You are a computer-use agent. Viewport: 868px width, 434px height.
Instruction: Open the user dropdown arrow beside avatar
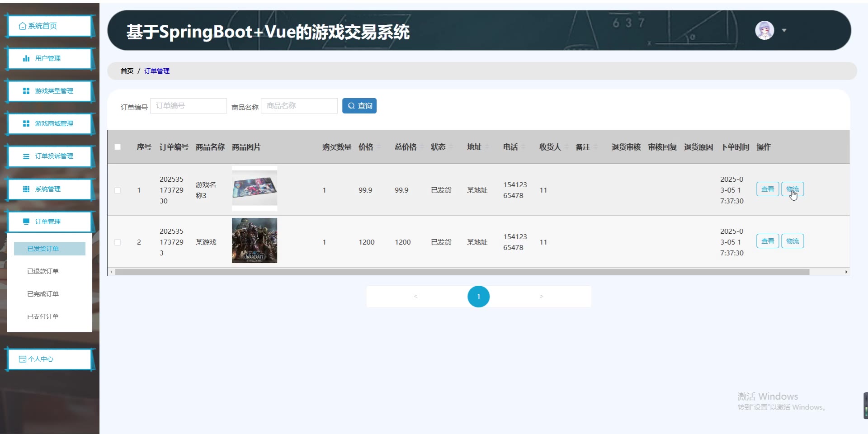click(x=784, y=30)
